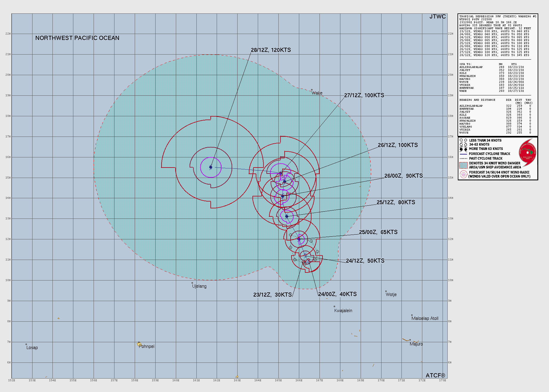Click the 'BEARING AND DISTANCE' table header
This screenshot has width=549, height=392.
477,100
